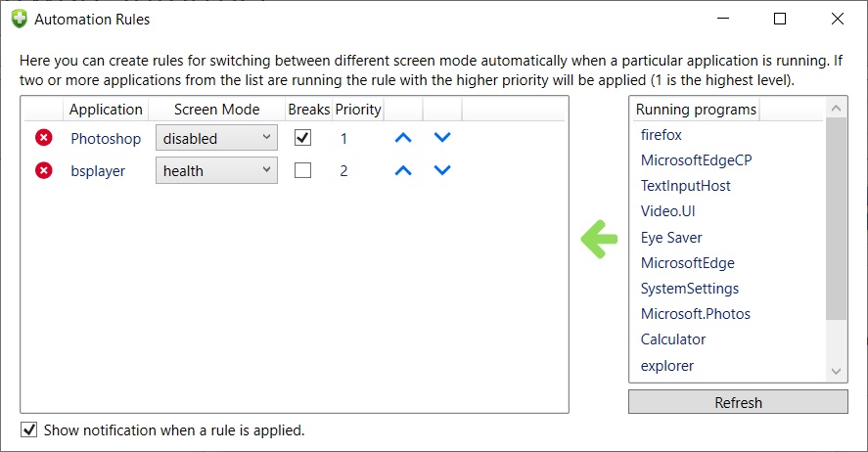Click the green shield app icon
This screenshot has width=868, height=452.
coord(19,19)
